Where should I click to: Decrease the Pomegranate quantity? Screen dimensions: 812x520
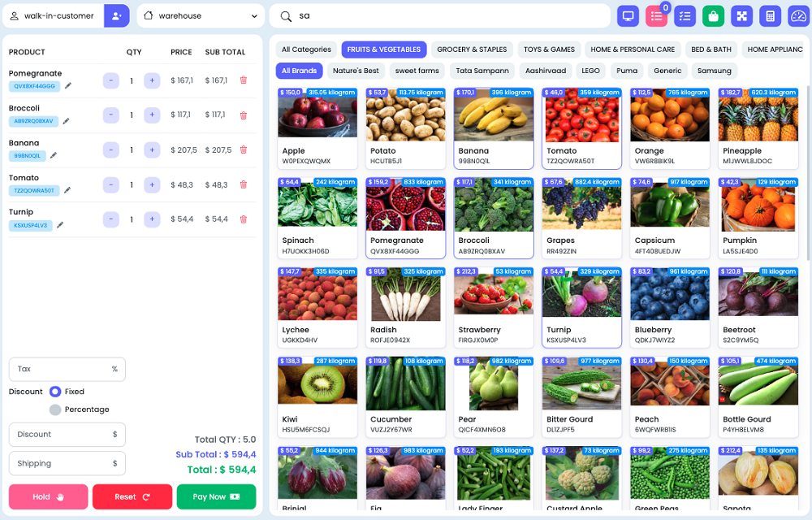pyautogui.click(x=110, y=81)
